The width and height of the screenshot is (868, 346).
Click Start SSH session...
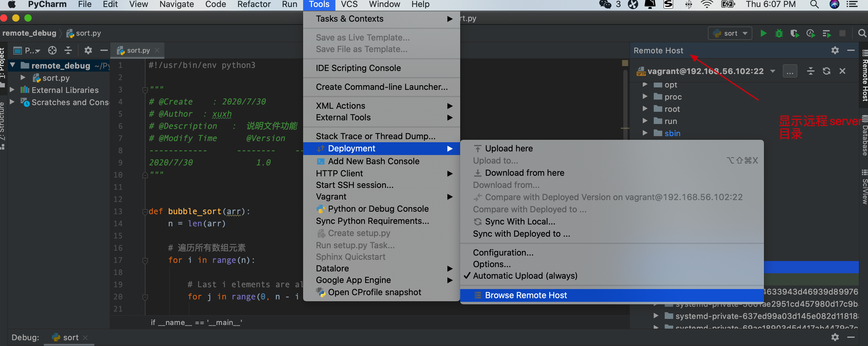[x=381, y=185]
